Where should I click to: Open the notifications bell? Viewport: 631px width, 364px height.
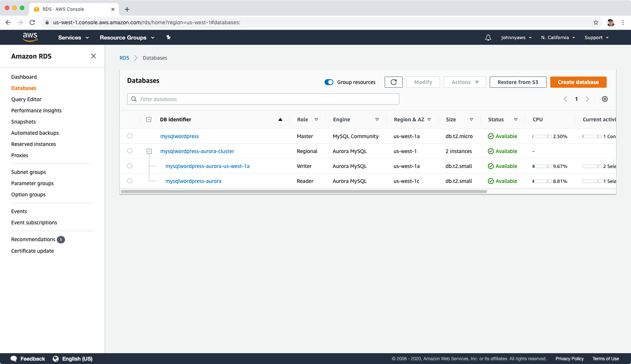[488, 38]
